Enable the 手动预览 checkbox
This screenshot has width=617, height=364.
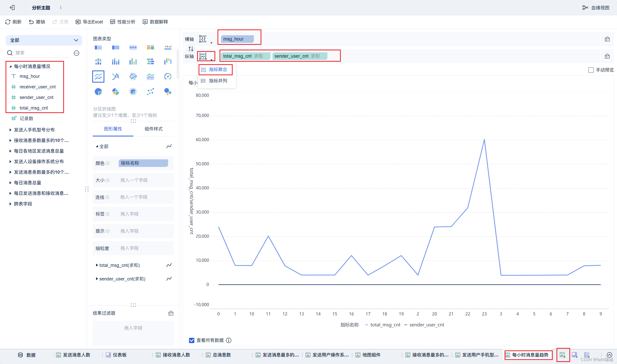click(591, 70)
